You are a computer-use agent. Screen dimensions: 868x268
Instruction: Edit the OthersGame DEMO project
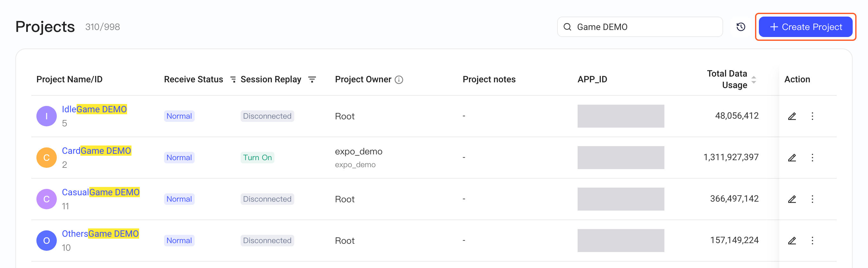pos(792,240)
